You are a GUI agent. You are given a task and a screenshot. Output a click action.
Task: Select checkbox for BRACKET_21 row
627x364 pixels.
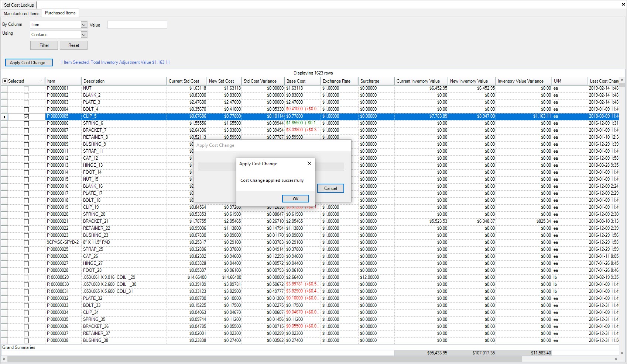[26, 222]
